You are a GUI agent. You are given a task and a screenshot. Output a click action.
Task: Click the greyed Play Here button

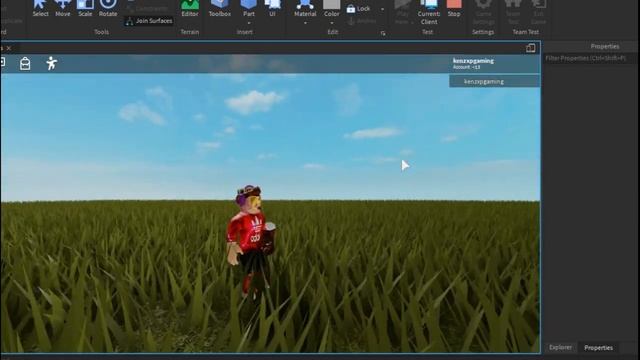click(x=402, y=12)
